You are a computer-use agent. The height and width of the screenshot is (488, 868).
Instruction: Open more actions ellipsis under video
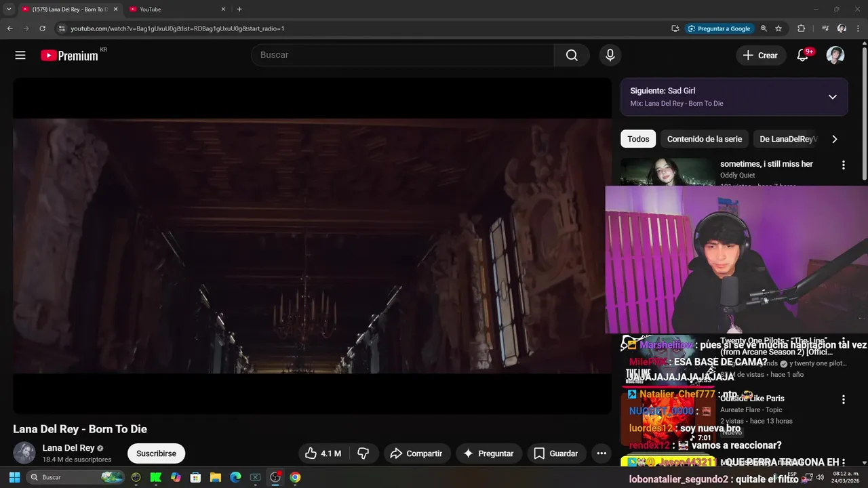(x=601, y=453)
